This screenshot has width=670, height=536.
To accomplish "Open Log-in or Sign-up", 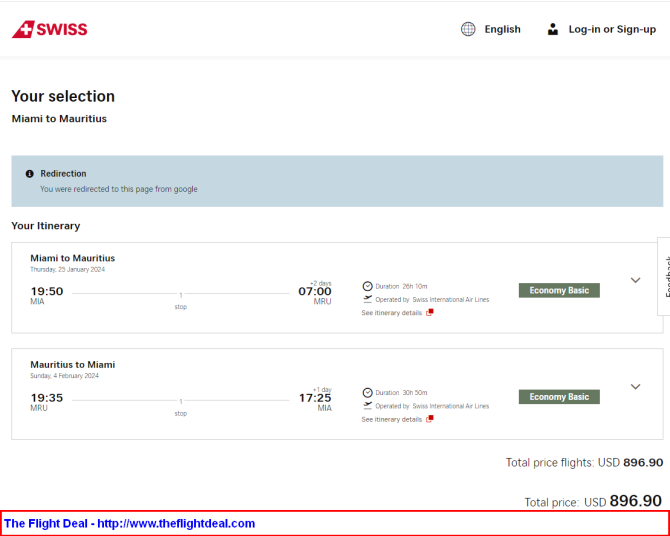I will pyautogui.click(x=612, y=29).
